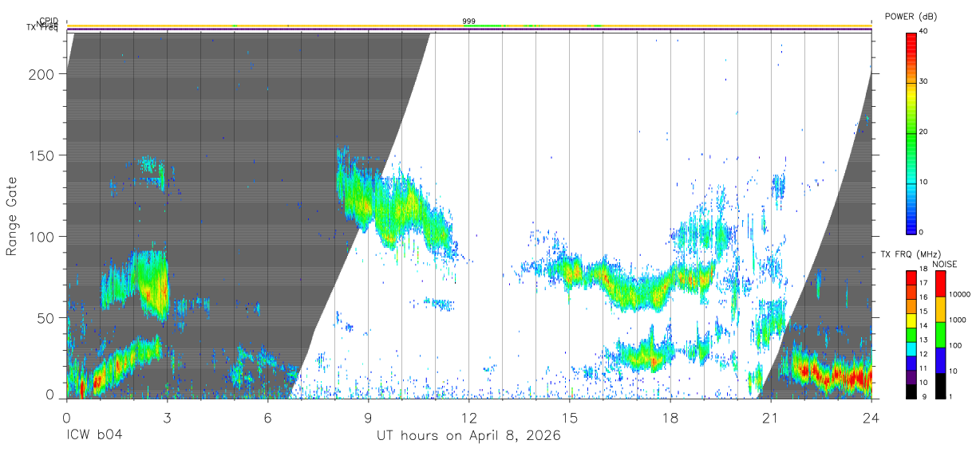The image size is (980, 452).
Task: Click the 18 hour tick label
Action: tap(670, 417)
